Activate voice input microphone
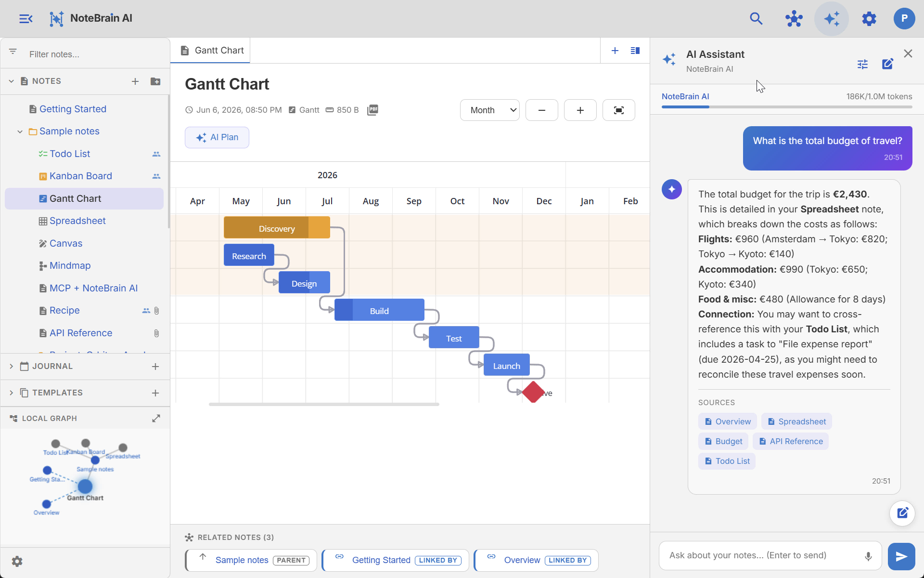The height and width of the screenshot is (578, 924). 868,556
